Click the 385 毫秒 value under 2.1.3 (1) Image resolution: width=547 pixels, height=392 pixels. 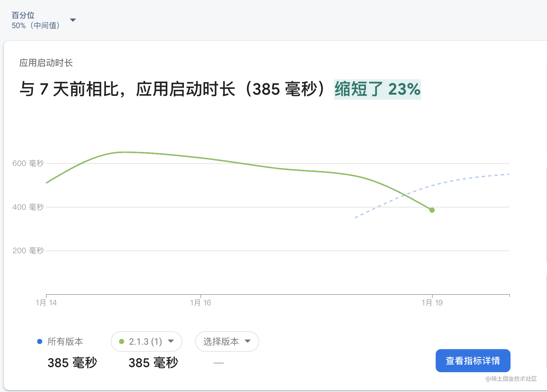click(x=153, y=363)
